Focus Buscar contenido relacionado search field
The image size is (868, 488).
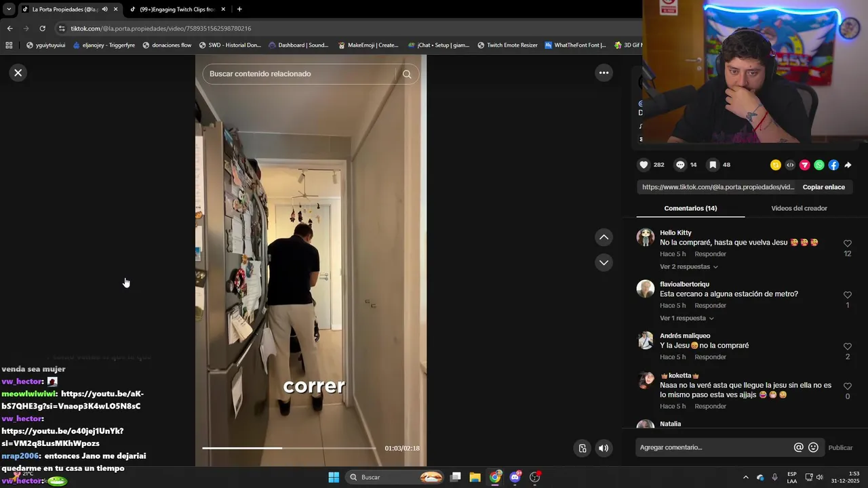tap(299, 74)
